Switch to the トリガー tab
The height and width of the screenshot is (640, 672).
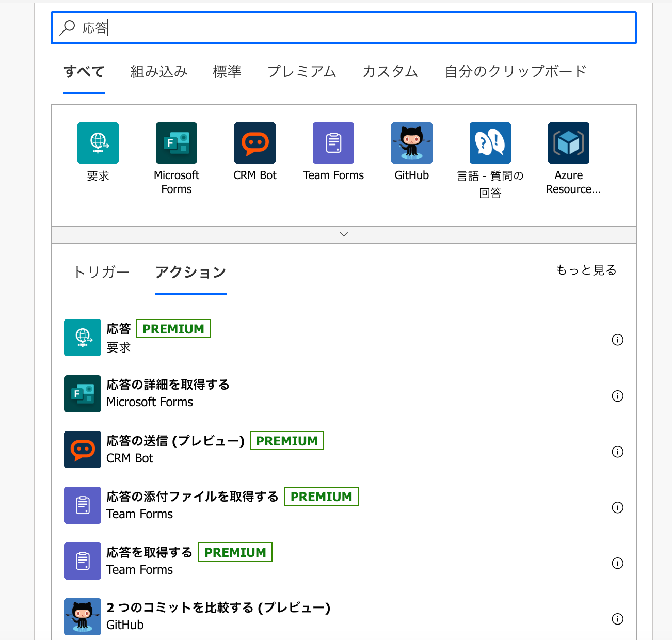pos(101,272)
